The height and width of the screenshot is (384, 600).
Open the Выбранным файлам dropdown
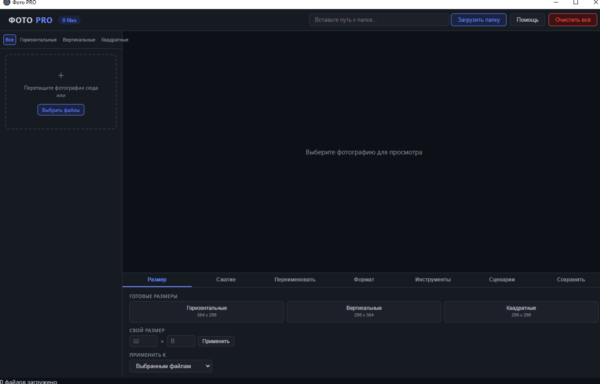click(x=171, y=366)
